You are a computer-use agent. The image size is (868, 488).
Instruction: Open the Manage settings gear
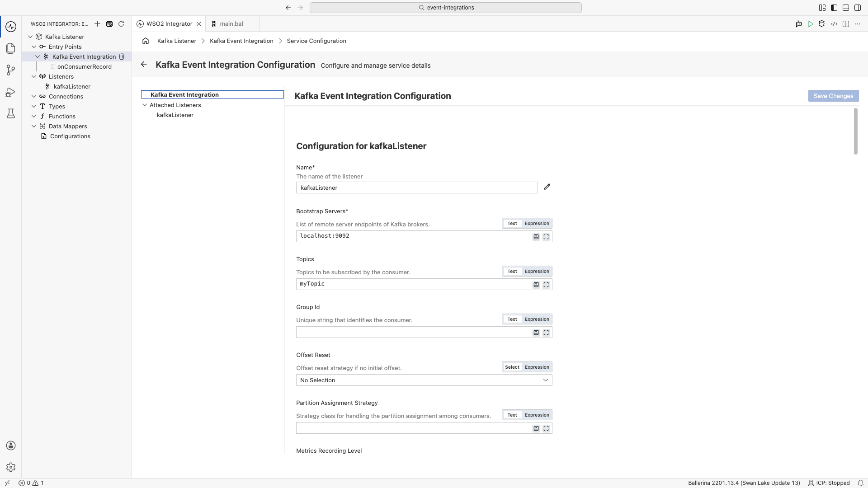[x=11, y=467]
